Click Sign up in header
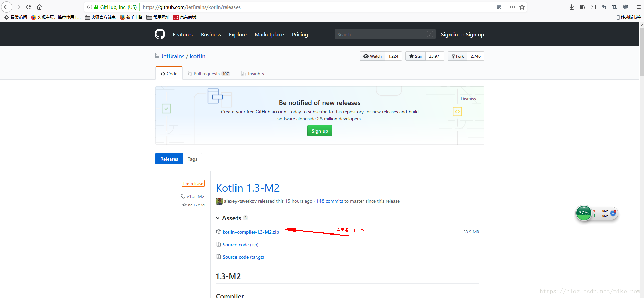Image resolution: width=644 pixels, height=298 pixels. 475,34
